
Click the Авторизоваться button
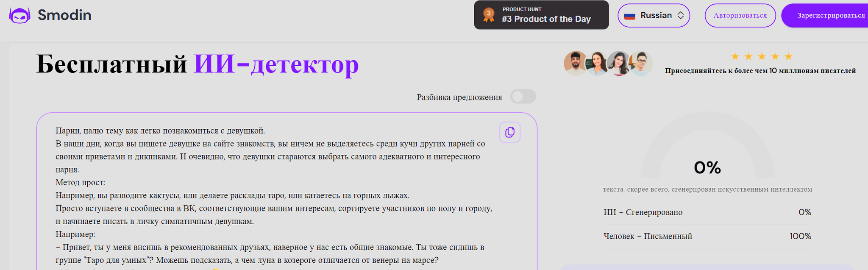740,16
